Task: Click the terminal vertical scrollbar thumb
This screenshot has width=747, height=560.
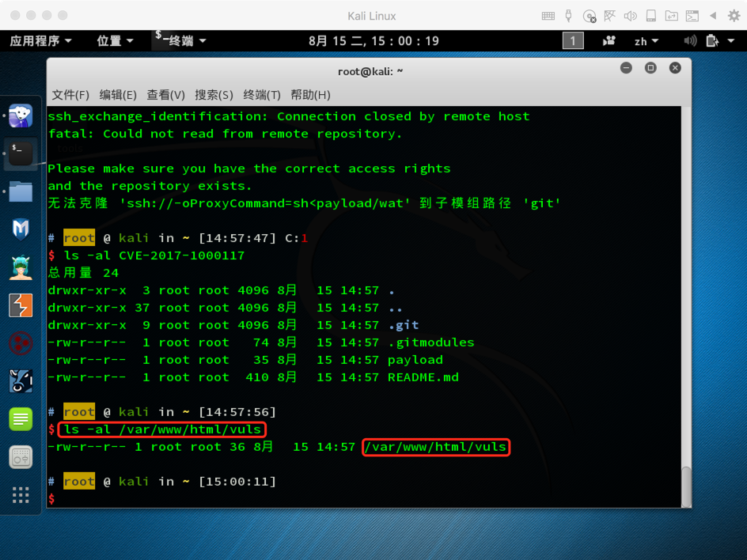Action: pyautogui.click(x=686, y=486)
